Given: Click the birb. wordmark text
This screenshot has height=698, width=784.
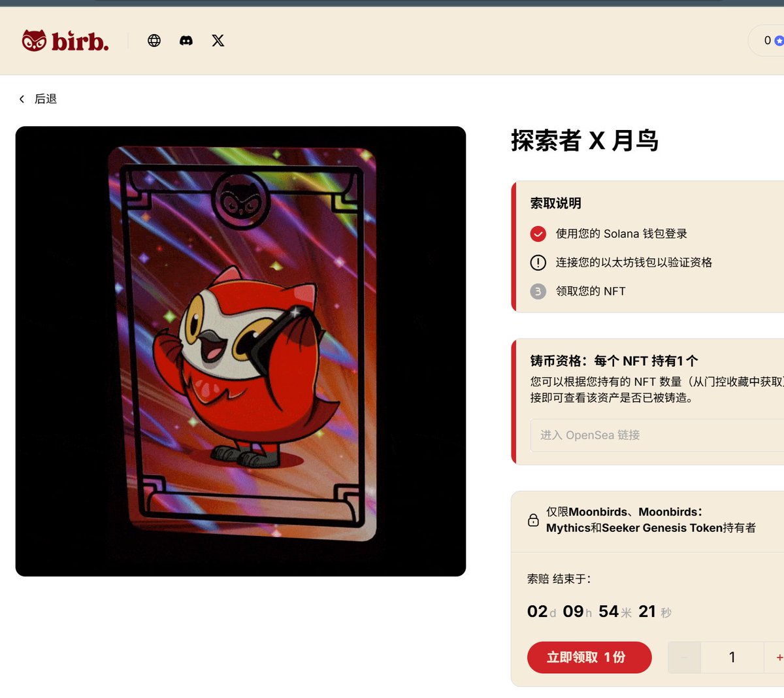Looking at the screenshot, I should 80,42.
